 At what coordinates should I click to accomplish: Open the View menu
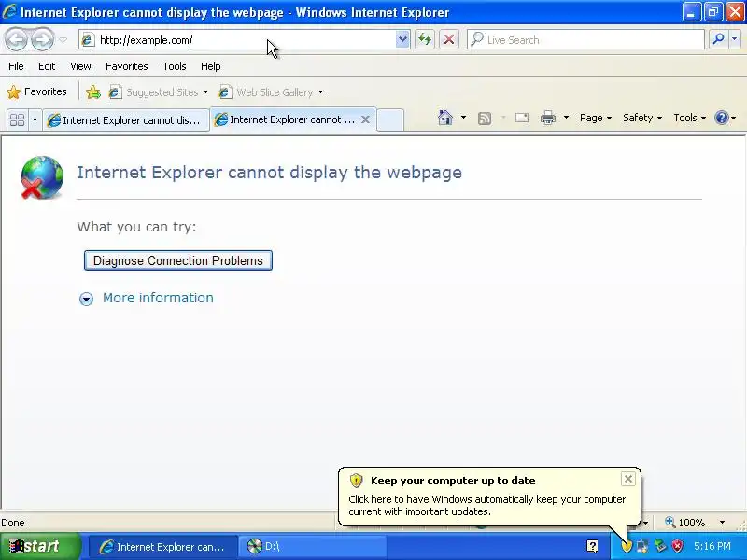[80, 66]
